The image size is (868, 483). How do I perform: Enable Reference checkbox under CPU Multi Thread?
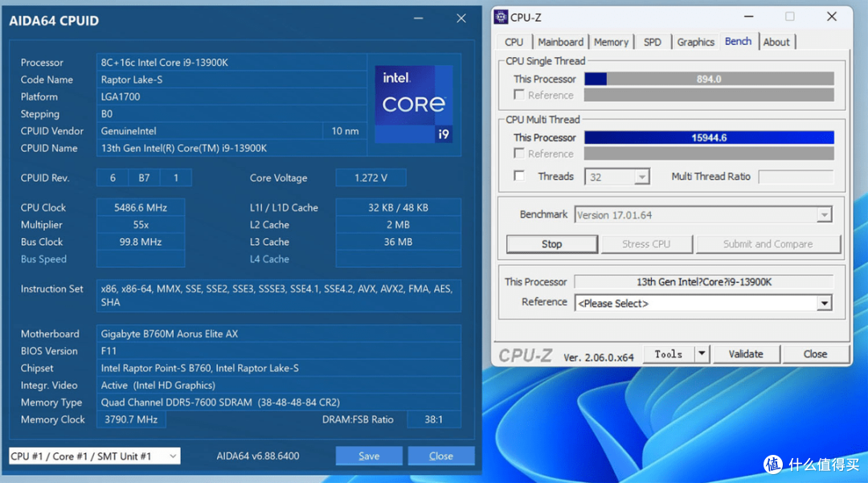pos(518,153)
